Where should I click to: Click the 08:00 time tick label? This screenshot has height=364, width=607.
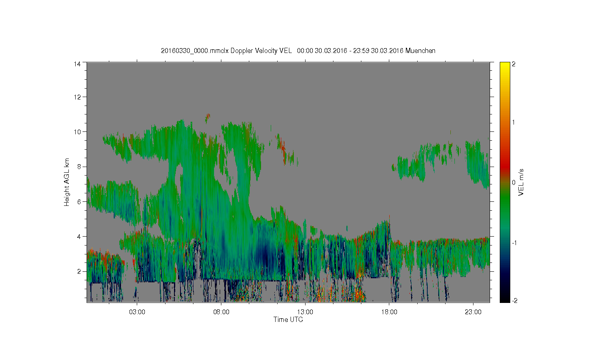point(221,312)
